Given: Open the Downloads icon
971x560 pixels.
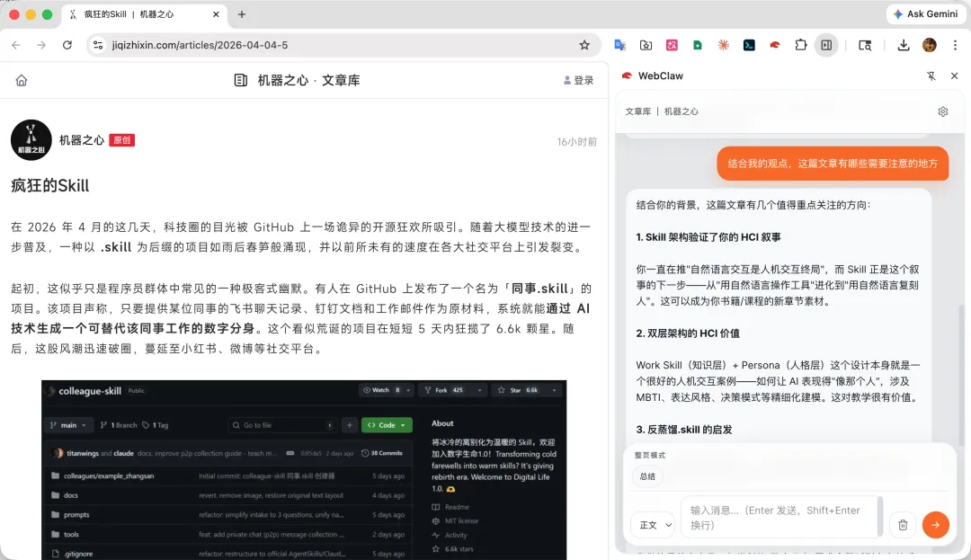Looking at the screenshot, I should [904, 45].
